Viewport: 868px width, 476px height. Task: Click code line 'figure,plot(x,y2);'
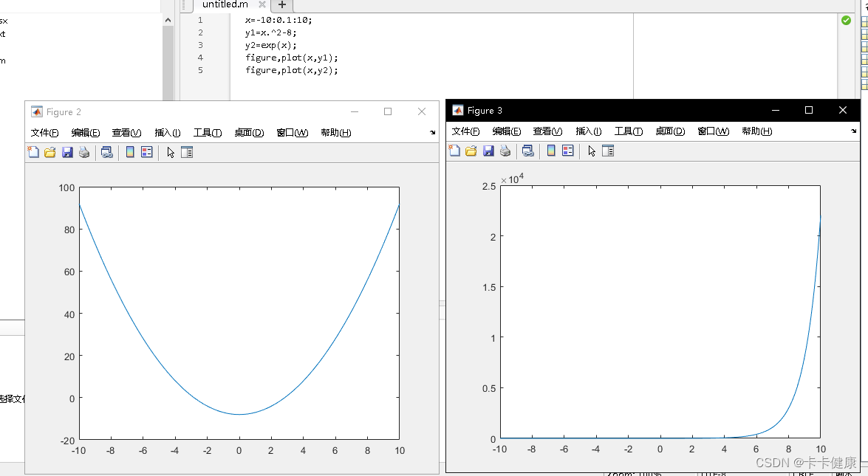(291, 70)
